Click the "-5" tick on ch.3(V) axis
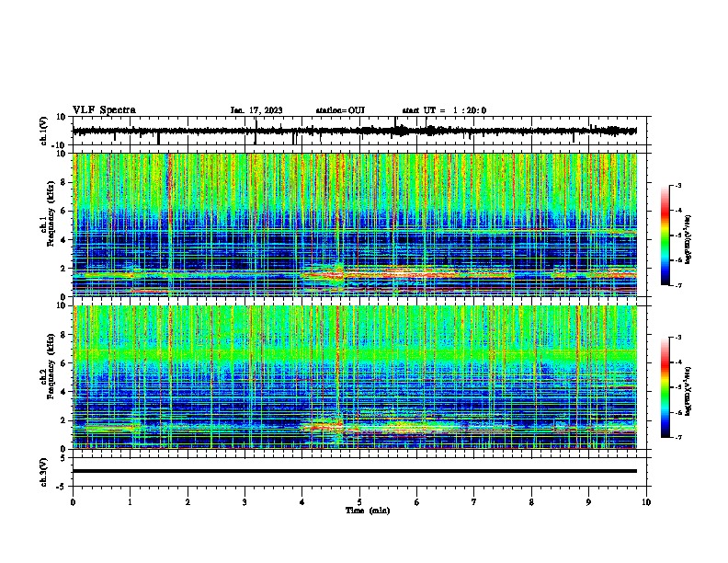This screenshot has height=563, width=728. pyautogui.click(x=62, y=487)
